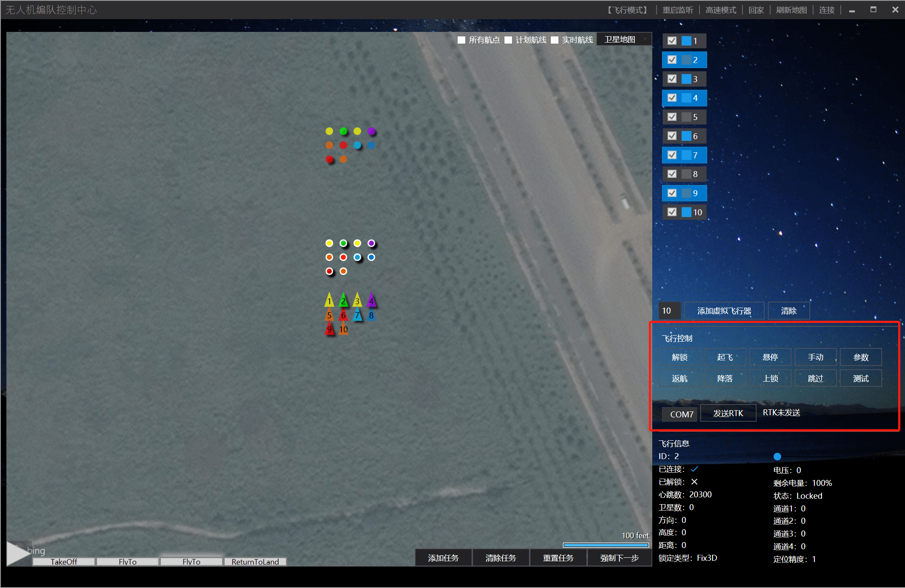Click red drone marker number 9
This screenshot has width=905, height=588.
(x=329, y=329)
